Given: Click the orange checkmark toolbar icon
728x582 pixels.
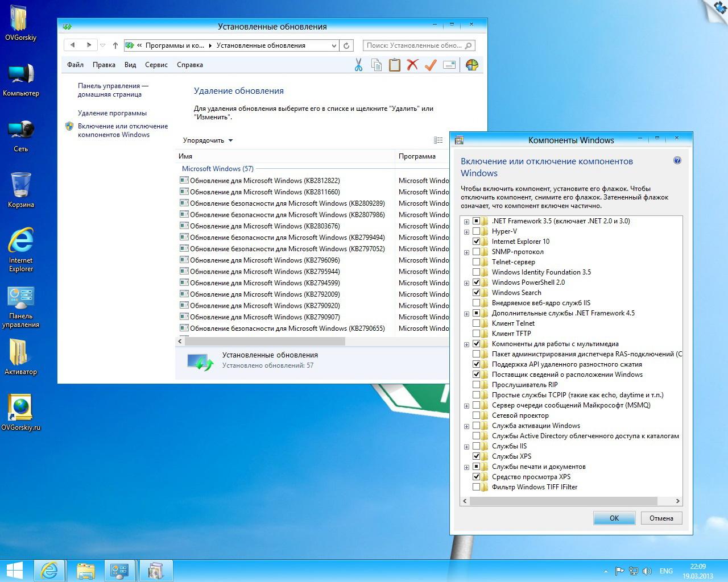Looking at the screenshot, I should (x=431, y=65).
